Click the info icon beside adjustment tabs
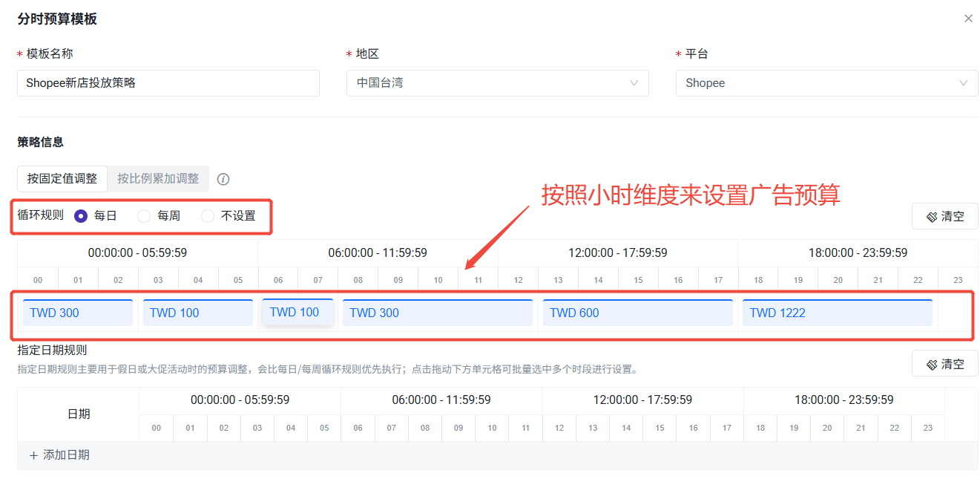 [223, 179]
